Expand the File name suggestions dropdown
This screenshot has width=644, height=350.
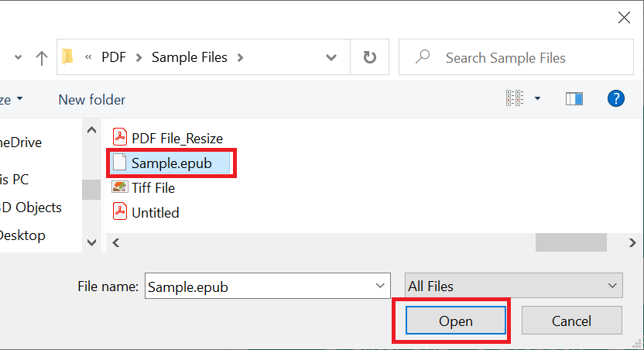[x=380, y=286]
